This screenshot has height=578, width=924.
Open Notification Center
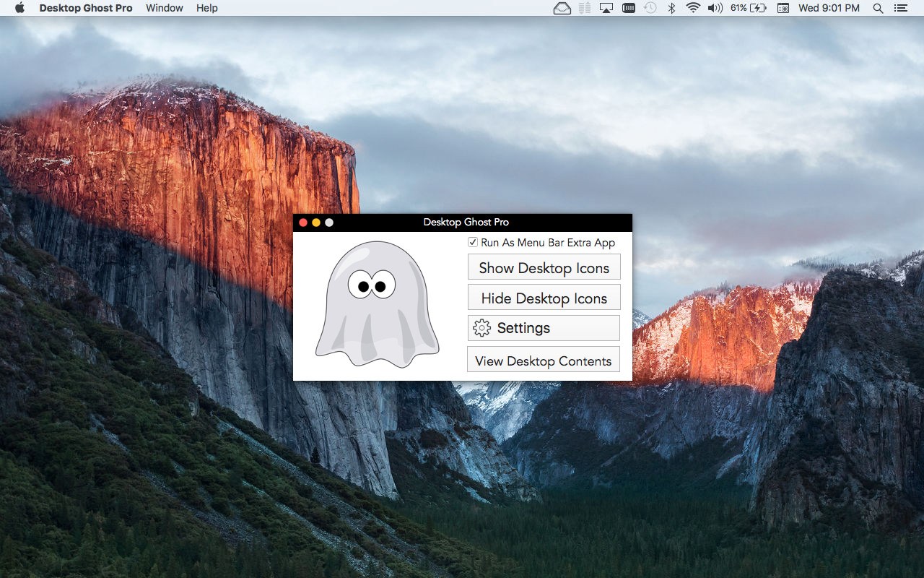(x=901, y=8)
